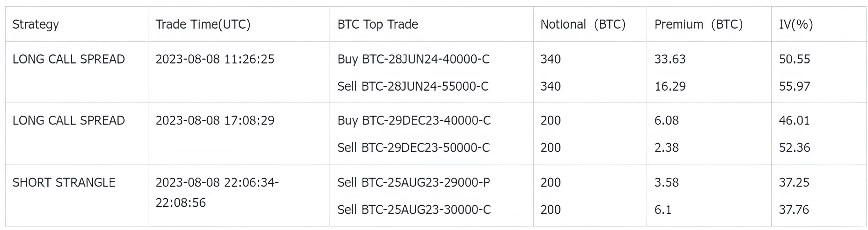
Task: Select Sell BTC-29DEC23-50000-C trade
Action: pos(413,147)
